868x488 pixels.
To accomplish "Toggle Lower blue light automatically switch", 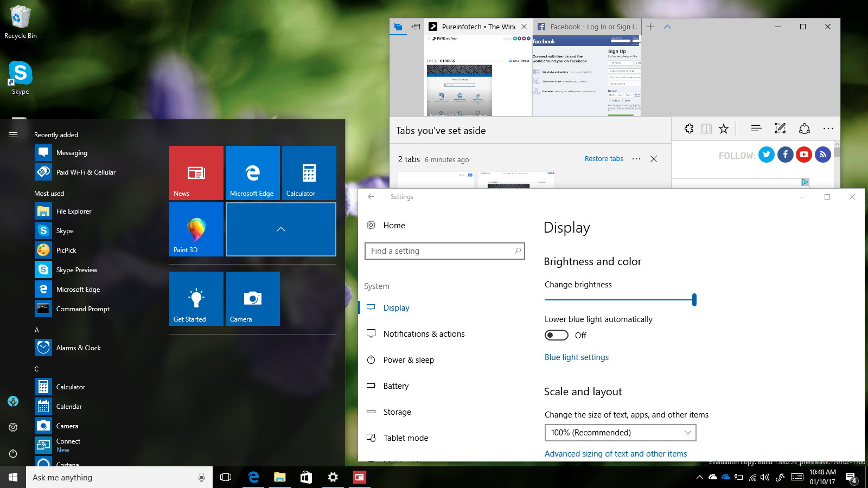I will [x=557, y=335].
